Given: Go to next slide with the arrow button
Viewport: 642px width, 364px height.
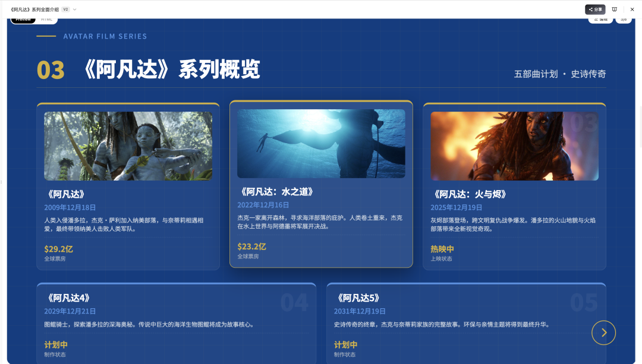Looking at the screenshot, I should click(603, 333).
